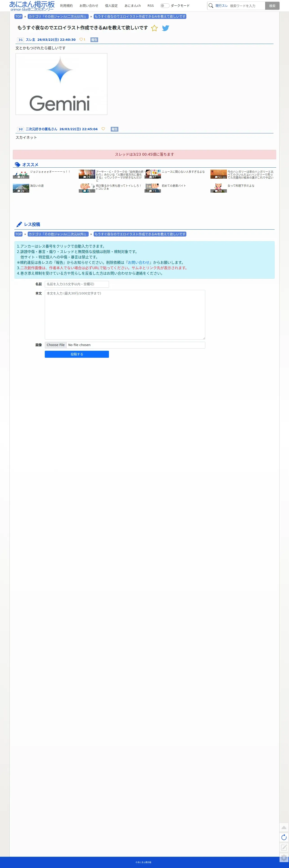
Task: Click the scroll-to-top arrow icon
Action: tap(284, 827)
